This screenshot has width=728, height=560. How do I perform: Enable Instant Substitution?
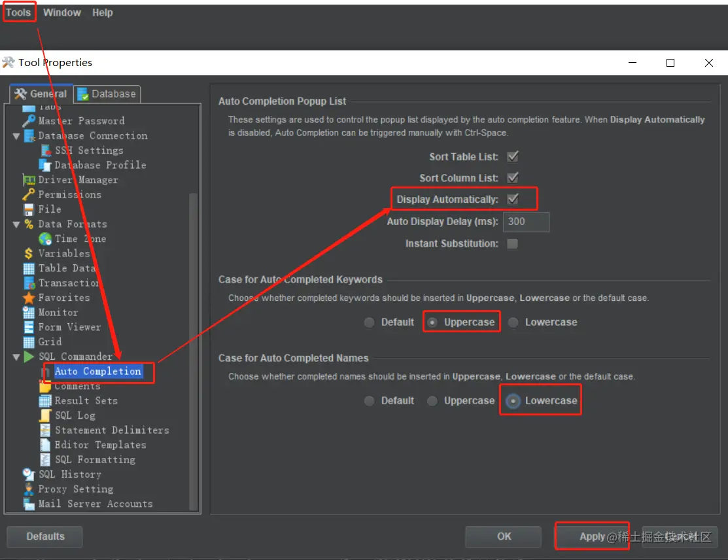(513, 243)
